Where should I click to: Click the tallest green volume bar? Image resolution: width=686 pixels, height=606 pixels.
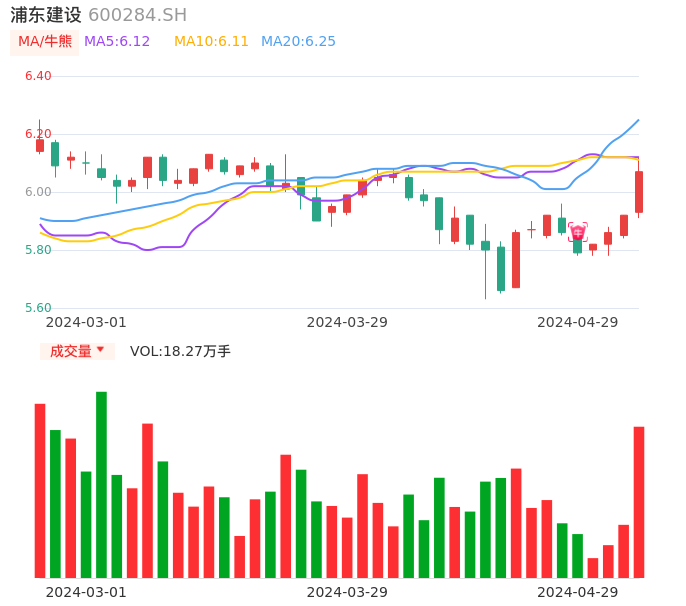click(x=101, y=484)
